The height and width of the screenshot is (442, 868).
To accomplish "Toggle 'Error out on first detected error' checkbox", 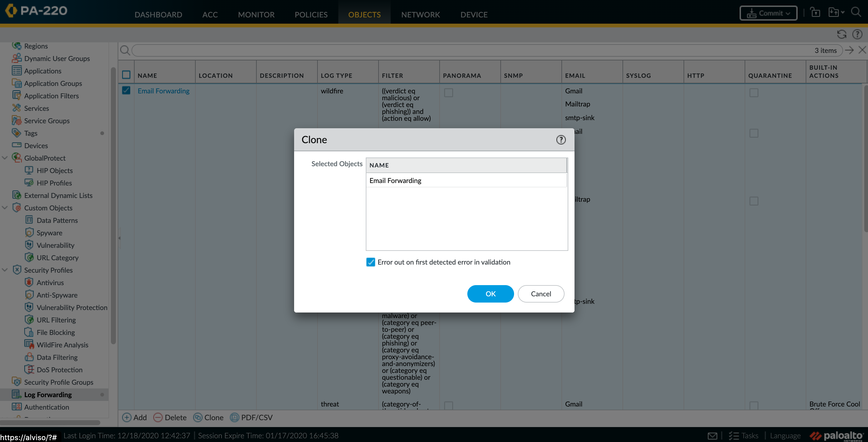I will [370, 261].
